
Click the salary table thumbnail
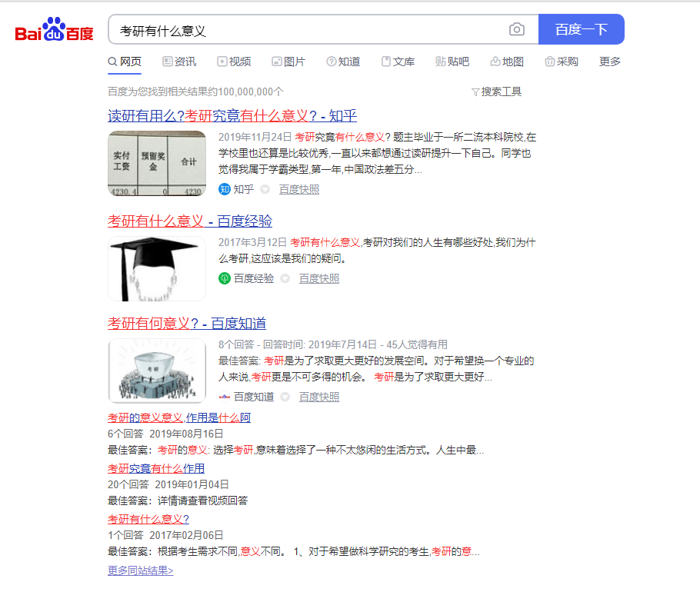point(157,163)
